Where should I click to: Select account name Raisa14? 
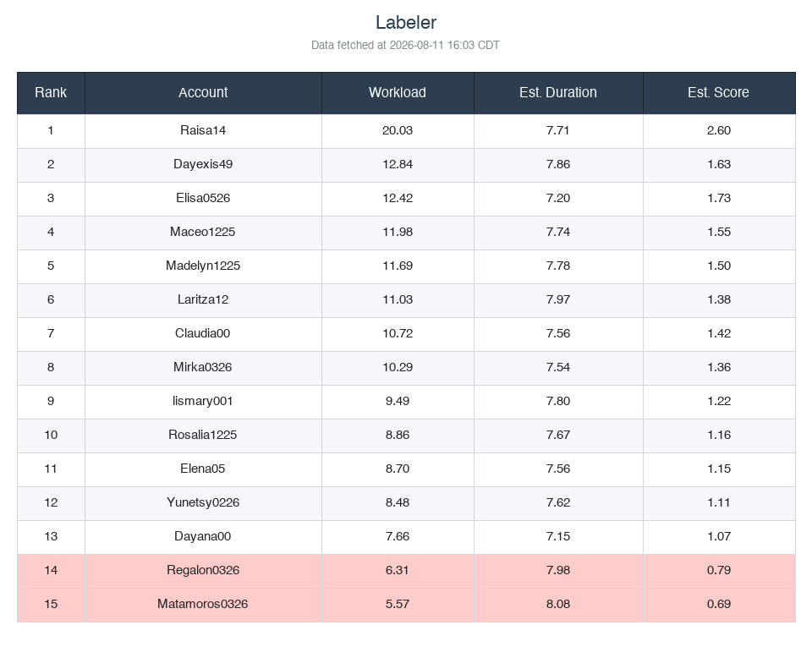point(203,130)
